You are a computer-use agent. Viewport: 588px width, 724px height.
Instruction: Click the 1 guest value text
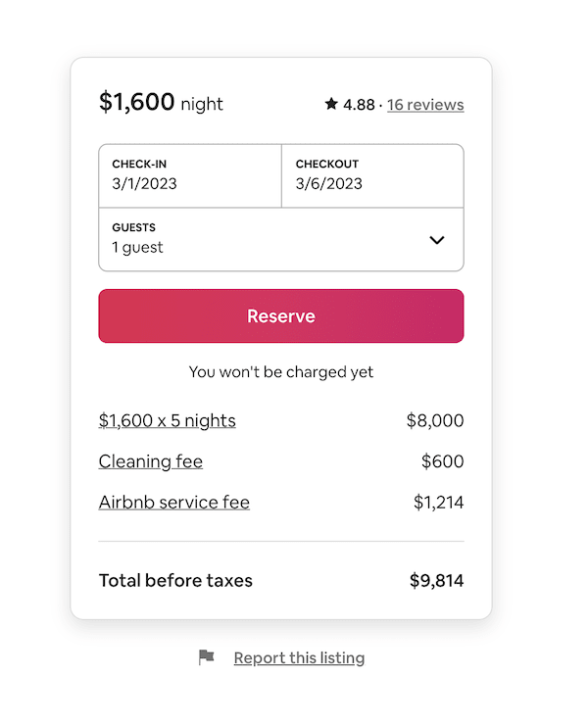pyautogui.click(x=137, y=248)
